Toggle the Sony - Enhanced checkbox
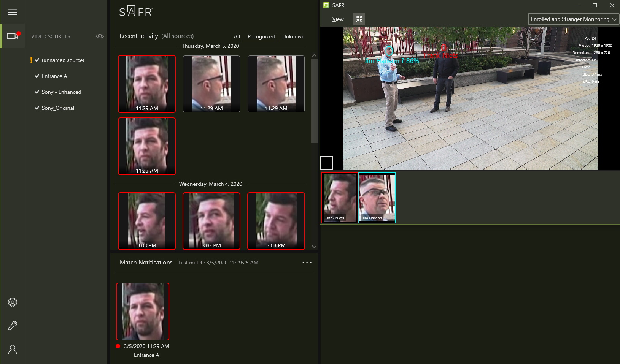The image size is (620, 364). coord(37,92)
